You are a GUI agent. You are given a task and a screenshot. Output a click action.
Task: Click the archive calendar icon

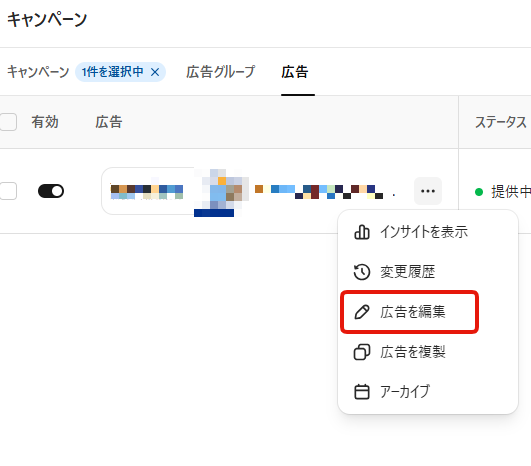[362, 392]
